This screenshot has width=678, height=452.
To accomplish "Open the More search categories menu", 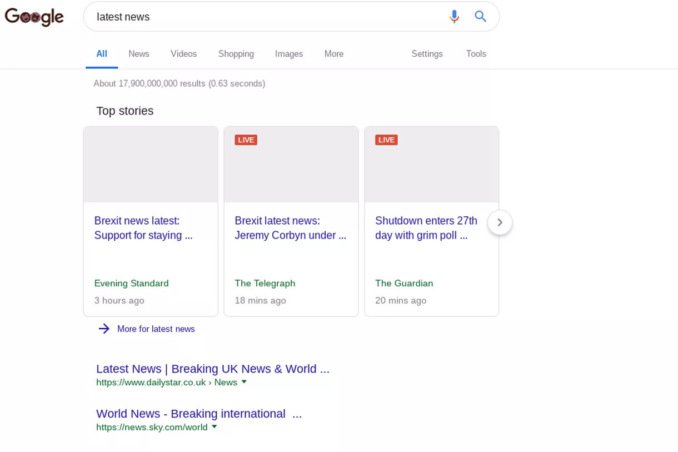I will (333, 54).
